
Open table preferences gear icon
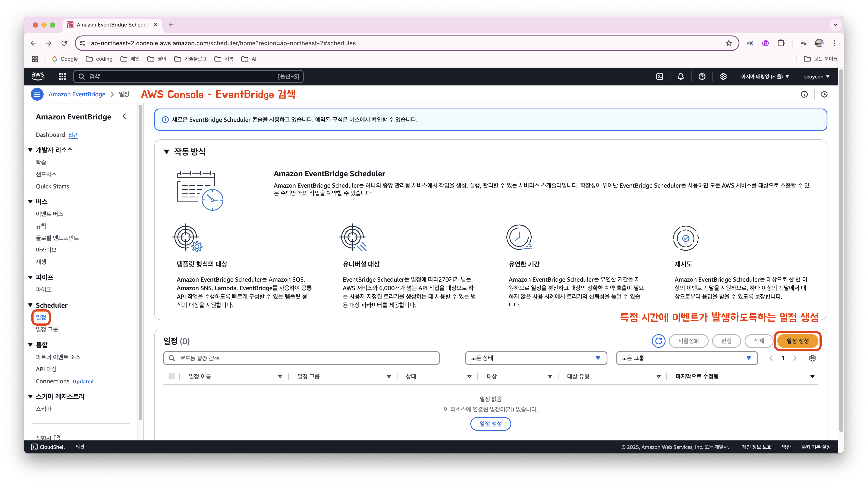pos(812,358)
